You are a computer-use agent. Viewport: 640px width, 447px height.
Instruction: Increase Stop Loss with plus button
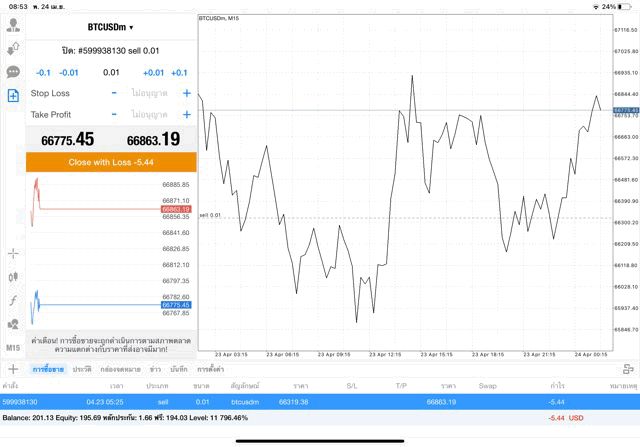pyautogui.click(x=186, y=93)
